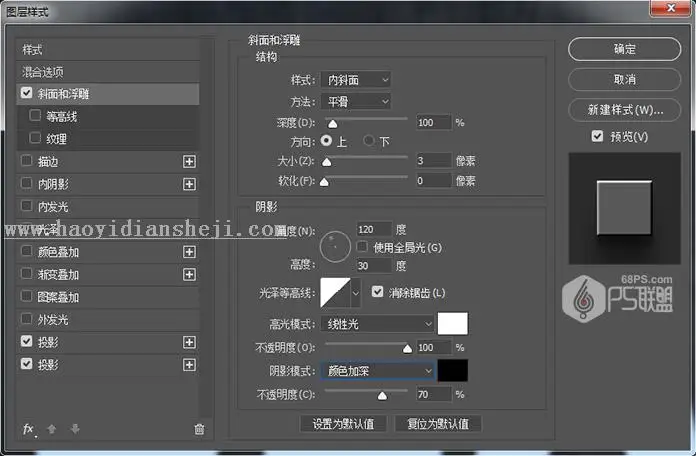Click the plus icon on the last 投影 row
The width and height of the screenshot is (696, 456).
(x=189, y=365)
